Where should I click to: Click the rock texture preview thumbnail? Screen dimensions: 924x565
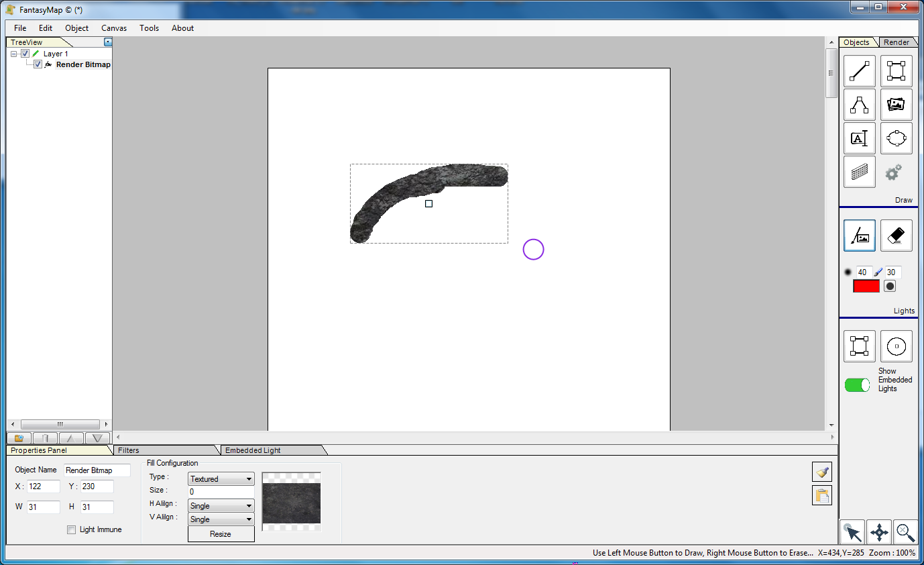[291, 503]
